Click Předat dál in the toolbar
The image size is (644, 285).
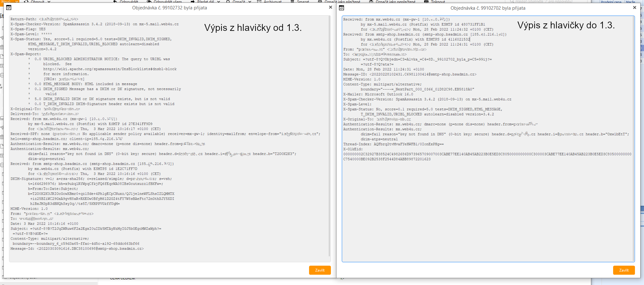203,2
